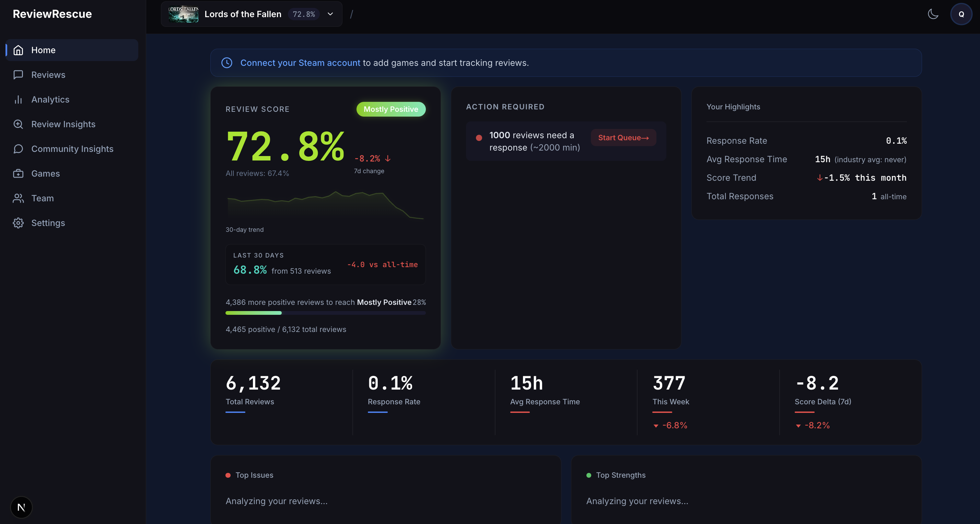The image size is (980, 524).
Task: Click the red dot beside 1000 reviews
Action: (479, 138)
